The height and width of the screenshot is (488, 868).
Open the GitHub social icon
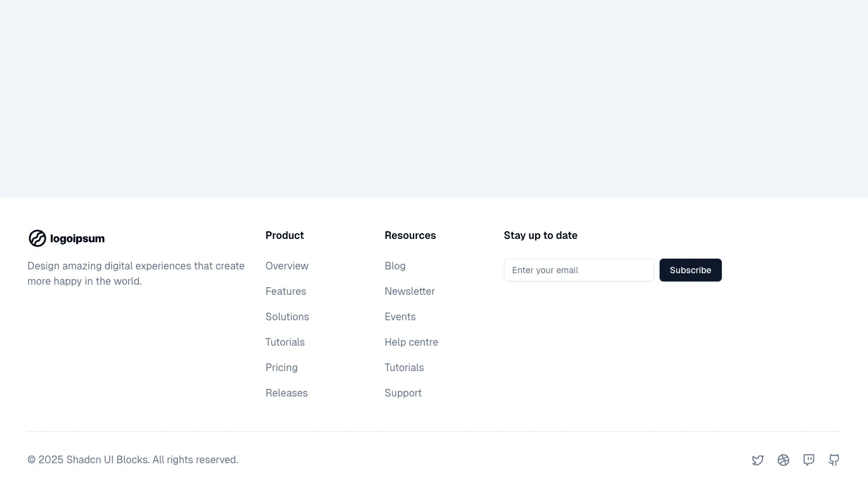tap(834, 459)
